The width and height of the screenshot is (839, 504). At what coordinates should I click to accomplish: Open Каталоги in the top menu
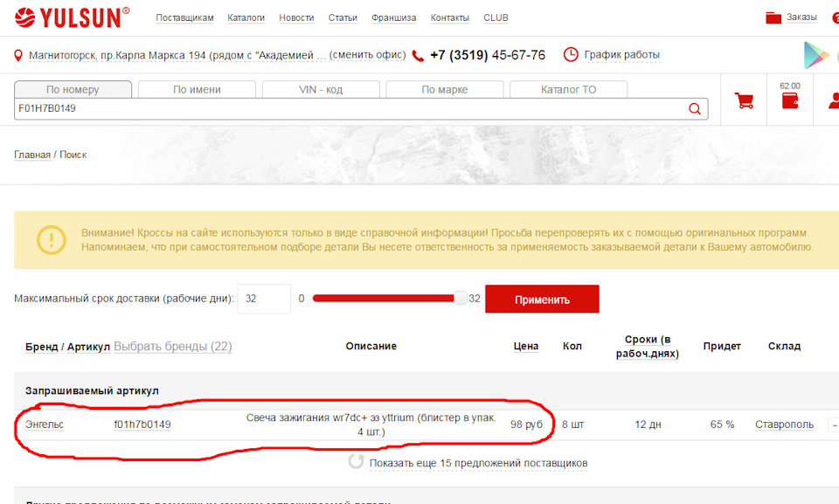tap(246, 17)
